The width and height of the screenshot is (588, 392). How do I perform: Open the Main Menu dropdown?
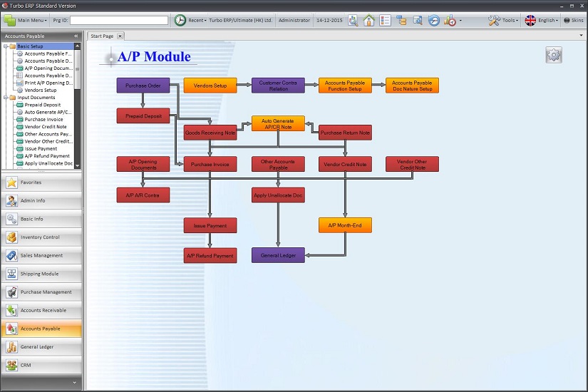tap(26, 21)
